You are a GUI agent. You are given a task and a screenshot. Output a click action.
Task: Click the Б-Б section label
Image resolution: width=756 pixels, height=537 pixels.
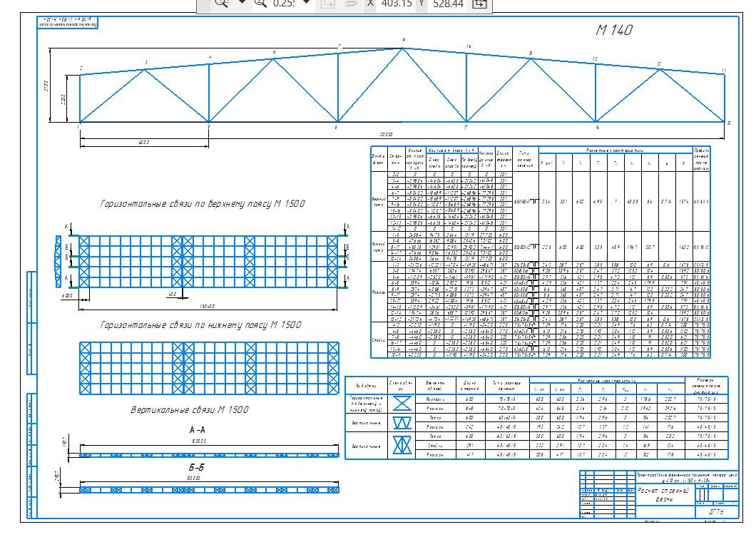197,468
